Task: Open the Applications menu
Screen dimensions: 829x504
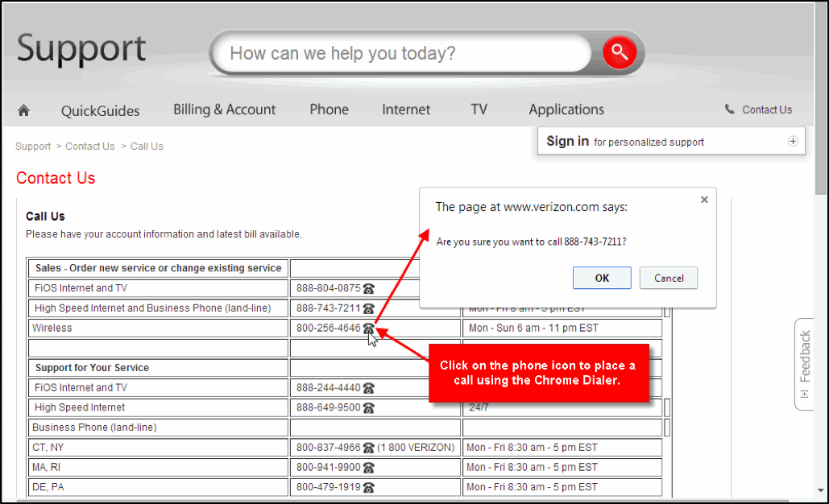Action: click(566, 109)
